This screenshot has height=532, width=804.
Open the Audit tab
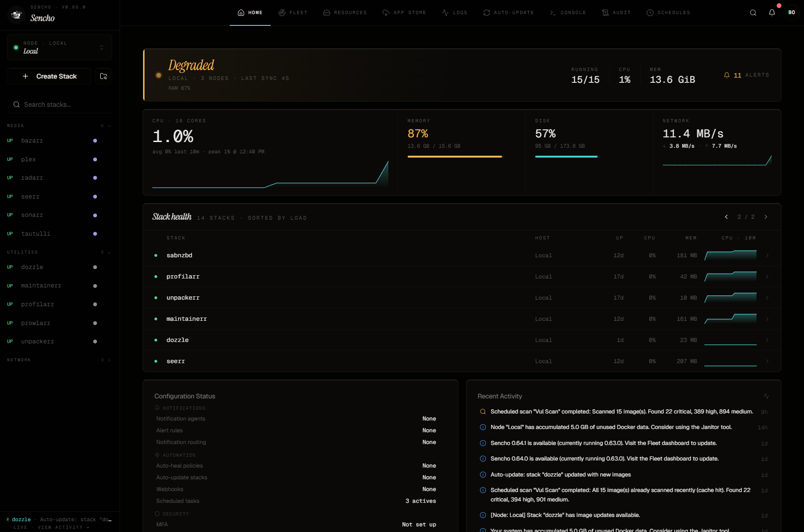(x=616, y=13)
